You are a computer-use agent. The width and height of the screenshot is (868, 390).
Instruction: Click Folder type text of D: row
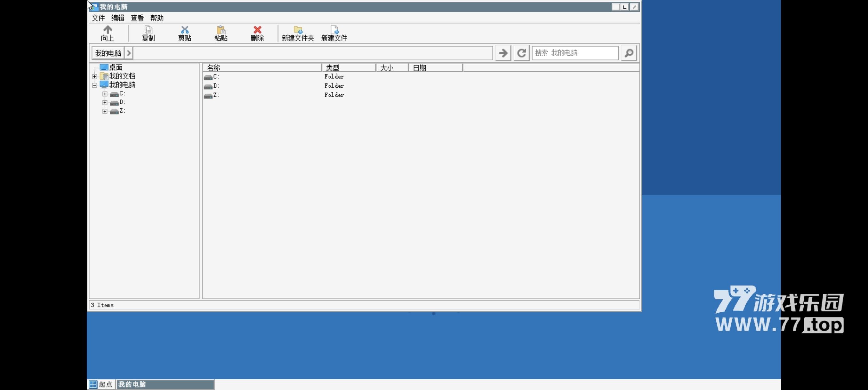[x=334, y=86]
